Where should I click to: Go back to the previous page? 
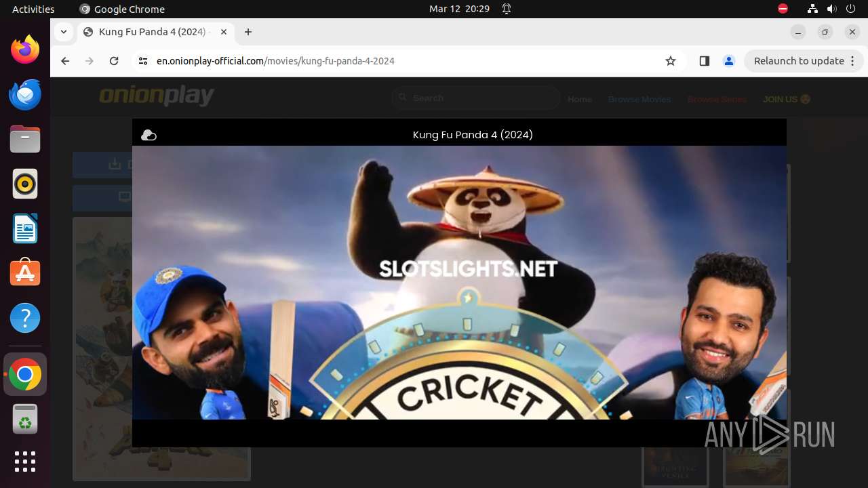65,61
